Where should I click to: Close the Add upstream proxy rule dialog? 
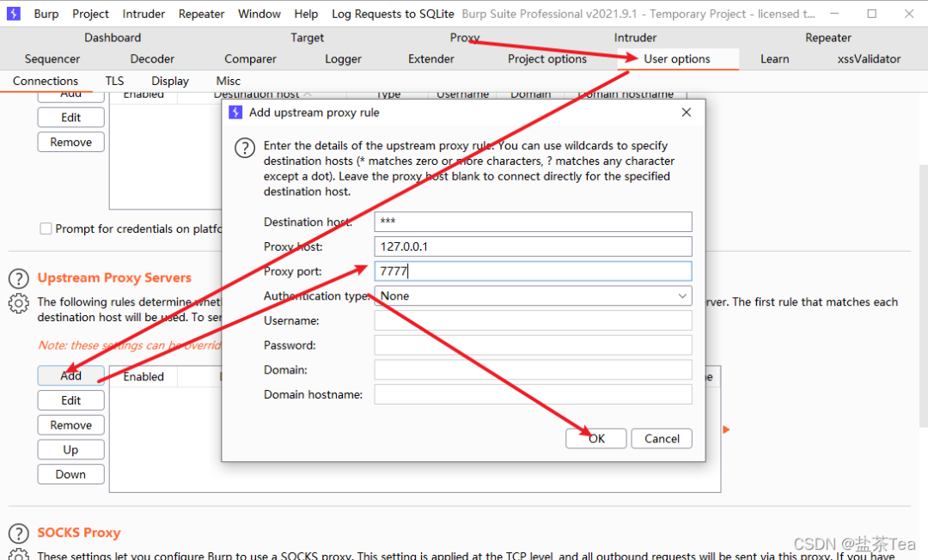click(686, 113)
